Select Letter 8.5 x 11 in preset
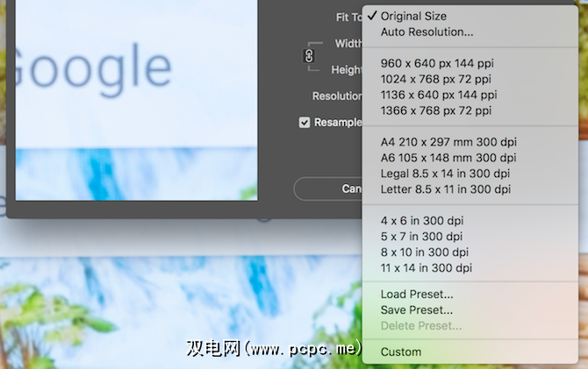This screenshot has height=369, width=588. point(470,189)
